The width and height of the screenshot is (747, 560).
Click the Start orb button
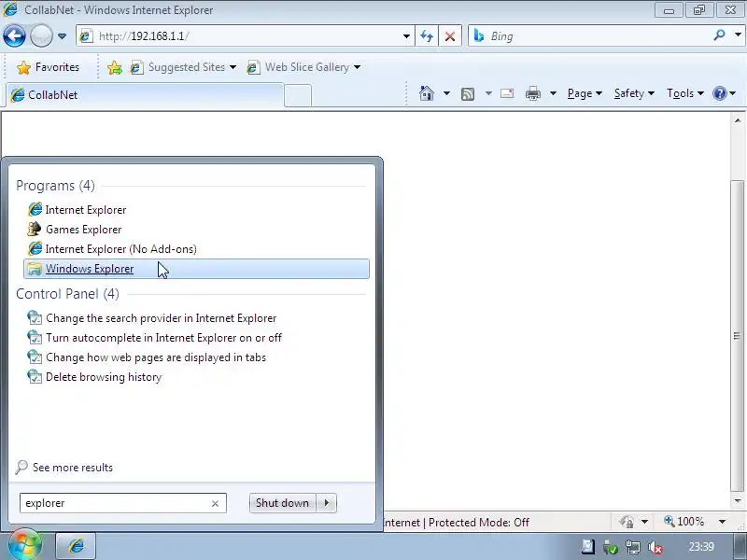25,544
